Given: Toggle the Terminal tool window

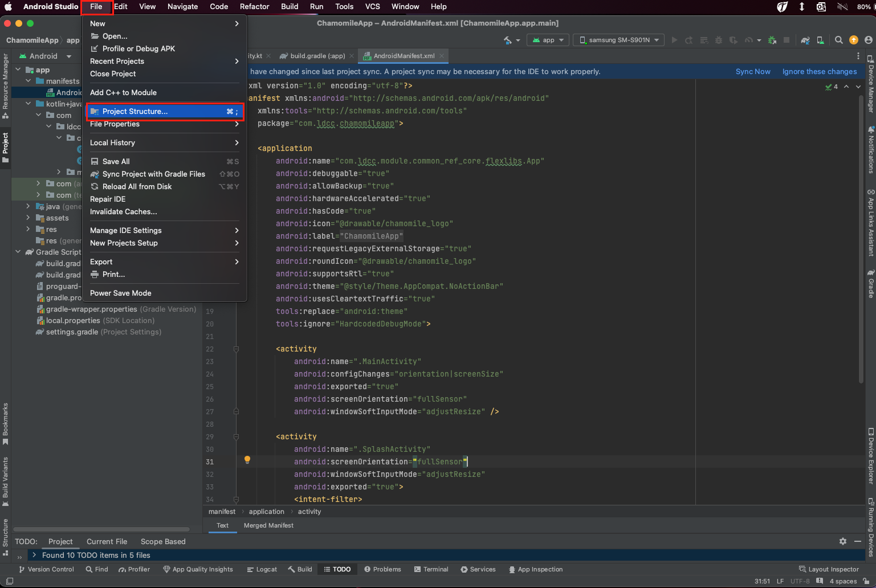Looking at the screenshot, I should pos(431,569).
